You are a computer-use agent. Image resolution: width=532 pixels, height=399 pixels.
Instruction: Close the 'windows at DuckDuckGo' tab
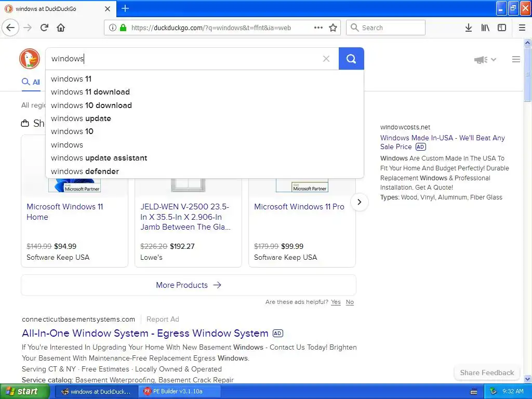tap(107, 9)
